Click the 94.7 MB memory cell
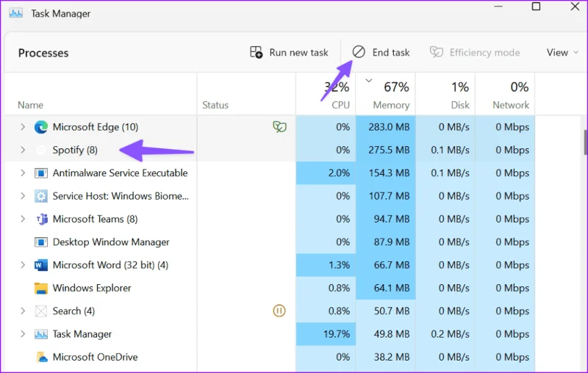Screen dimensions: 588x373 click(385, 219)
